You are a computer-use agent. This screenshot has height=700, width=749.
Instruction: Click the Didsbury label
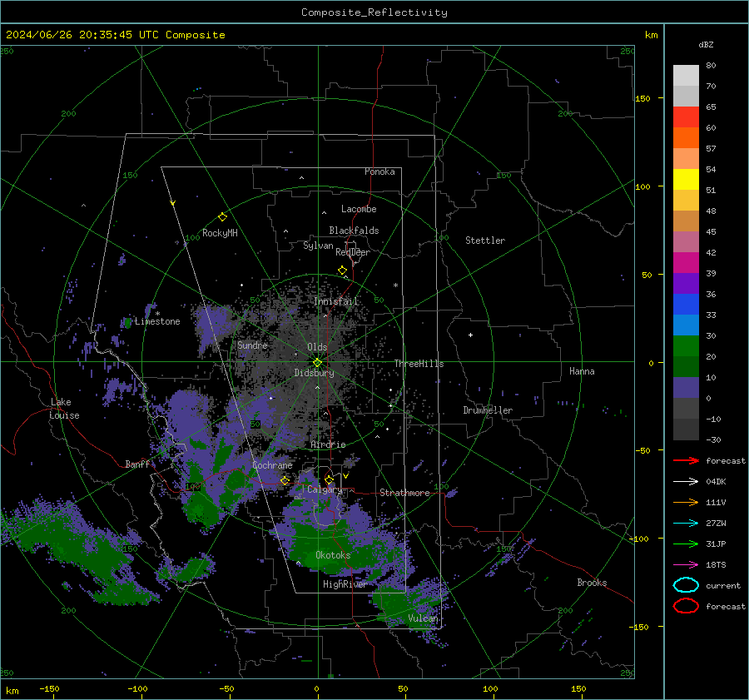coord(314,373)
